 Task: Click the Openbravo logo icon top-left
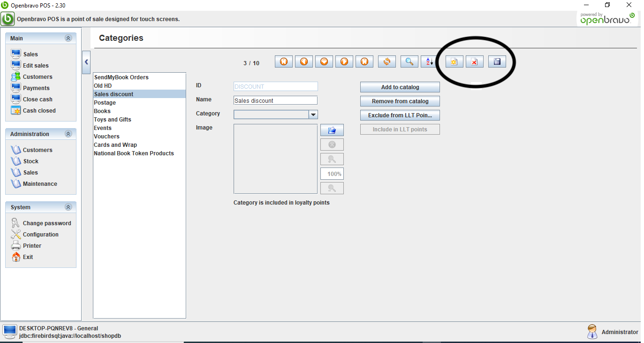point(8,19)
